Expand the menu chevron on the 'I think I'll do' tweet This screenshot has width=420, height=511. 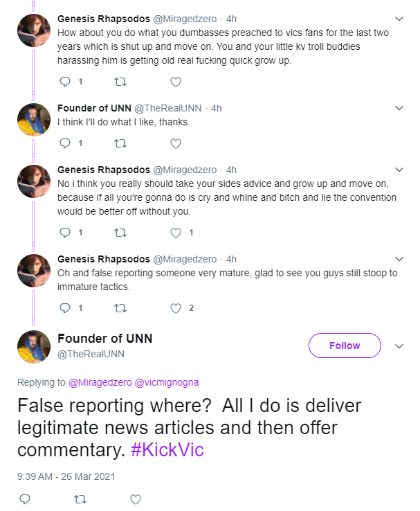point(399,108)
